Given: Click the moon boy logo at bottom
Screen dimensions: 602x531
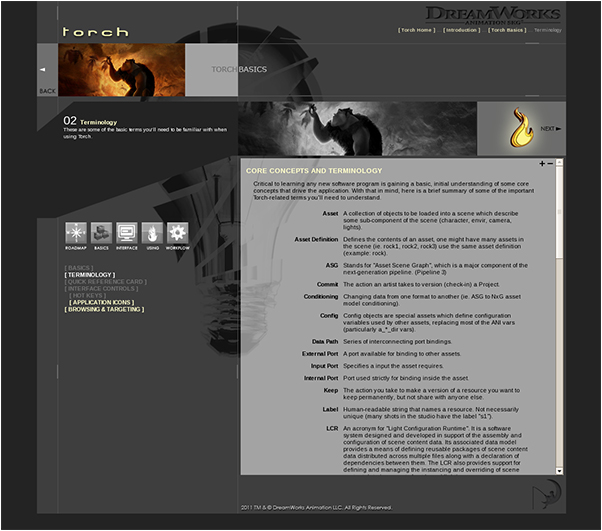Looking at the screenshot, I should click(x=547, y=494).
